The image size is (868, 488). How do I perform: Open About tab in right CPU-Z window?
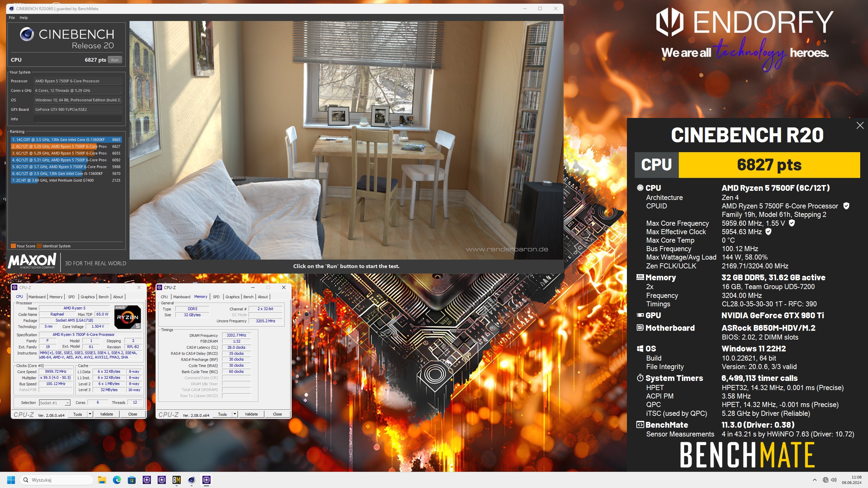(x=263, y=297)
